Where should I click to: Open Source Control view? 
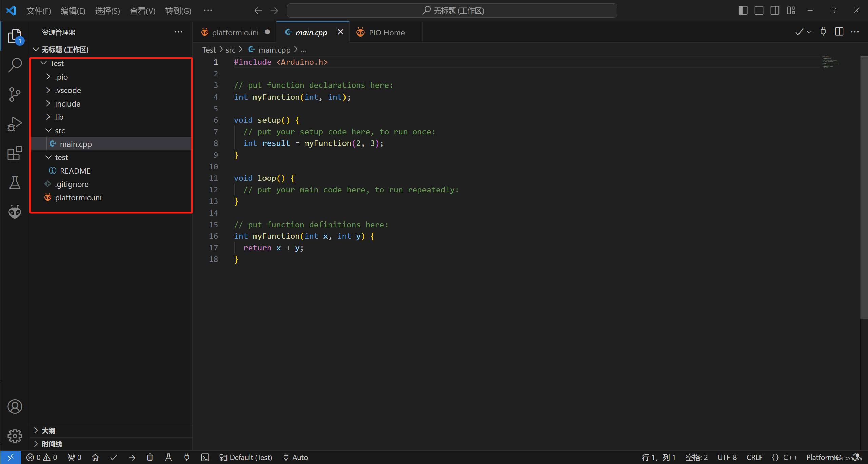pos(15,94)
